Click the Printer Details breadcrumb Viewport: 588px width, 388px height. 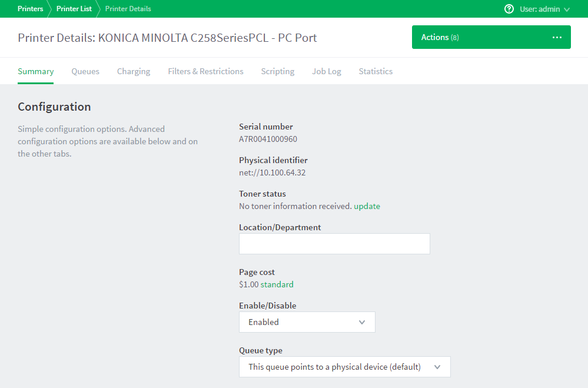(x=128, y=9)
